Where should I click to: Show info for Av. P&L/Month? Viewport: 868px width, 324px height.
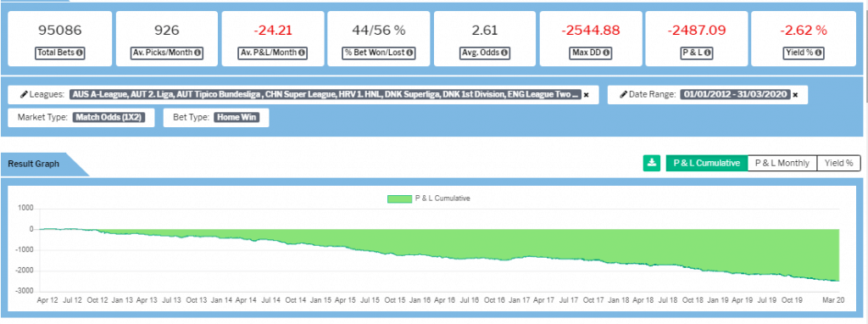(301, 53)
